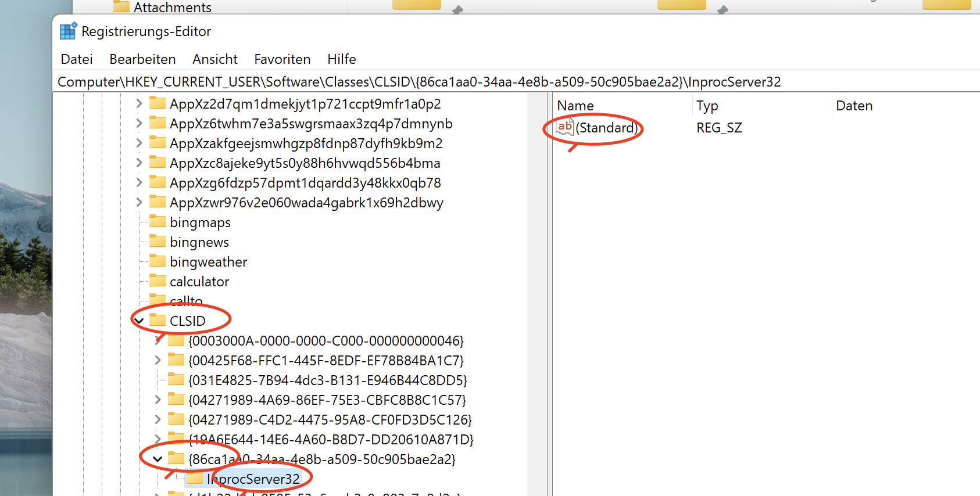This screenshot has width=980, height=496.
Task: Open the Bearbeiten menu
Action: click(x=142, y=59)
